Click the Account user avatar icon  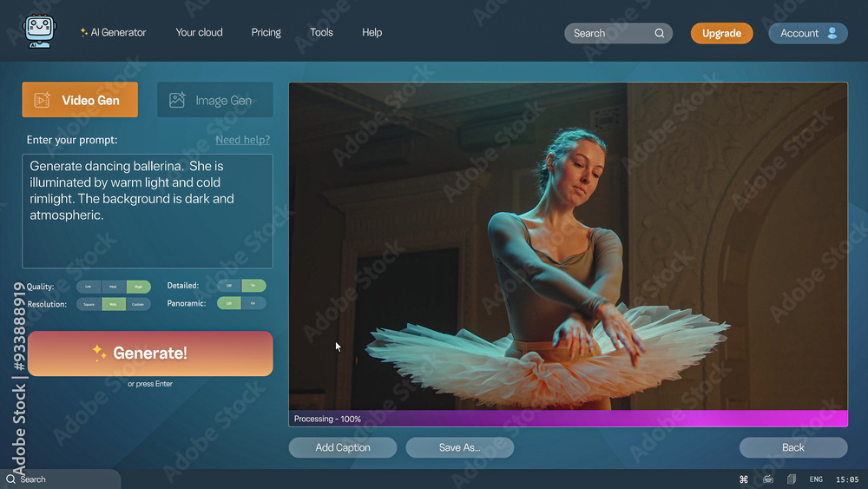pos(832,33)
